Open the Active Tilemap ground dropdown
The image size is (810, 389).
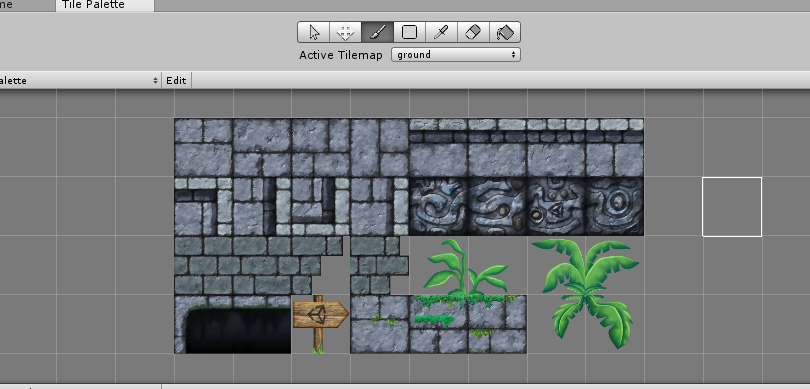click(x=456, y=55)
